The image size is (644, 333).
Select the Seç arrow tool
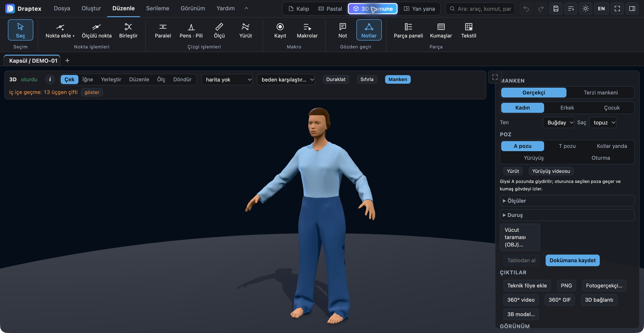(21, 30)
